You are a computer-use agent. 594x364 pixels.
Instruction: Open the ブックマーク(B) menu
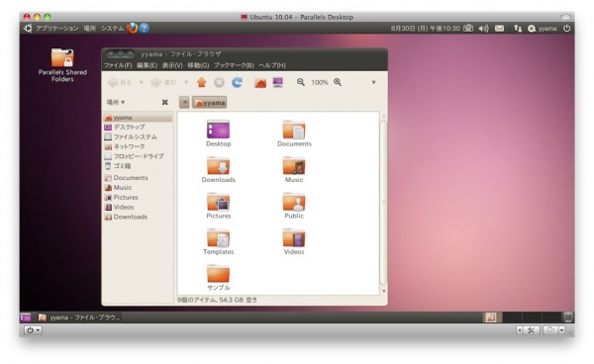click(x=234, y=65)
